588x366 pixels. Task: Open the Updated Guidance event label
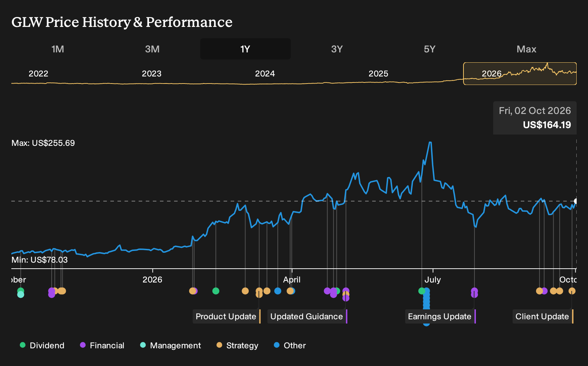pyautogui.click(x=307, y=316)
